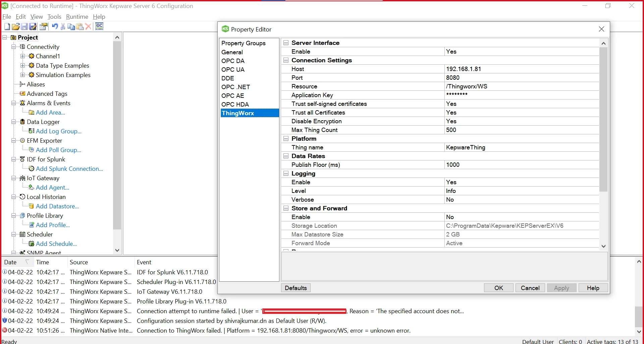
Task: Expand the Channel1 tree node
Action: click(x=22, y=56)
